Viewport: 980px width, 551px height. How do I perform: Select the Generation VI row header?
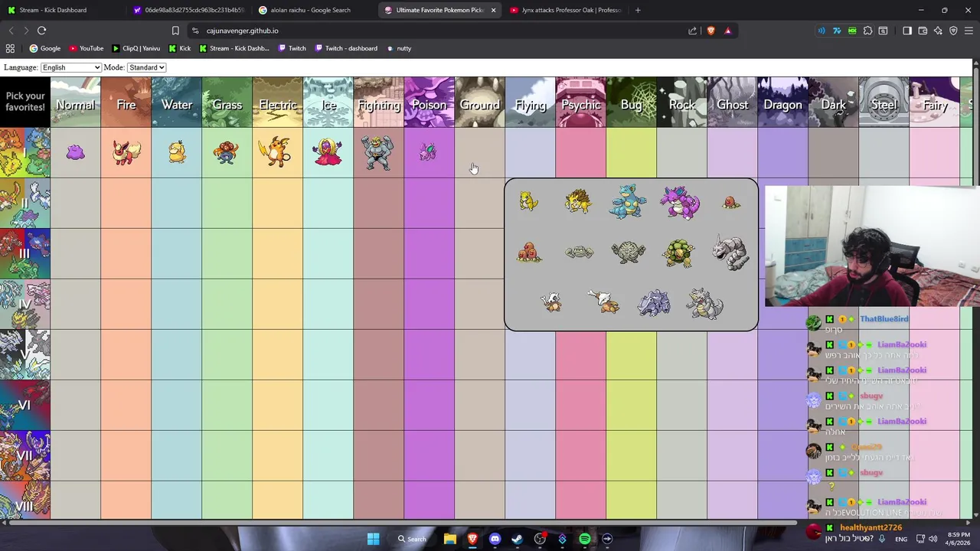[25, 405]
